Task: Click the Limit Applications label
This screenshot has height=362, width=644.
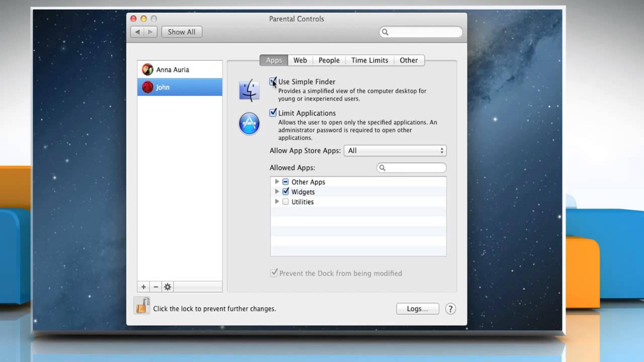Action: pyautogui.click(x=307, y=113)
